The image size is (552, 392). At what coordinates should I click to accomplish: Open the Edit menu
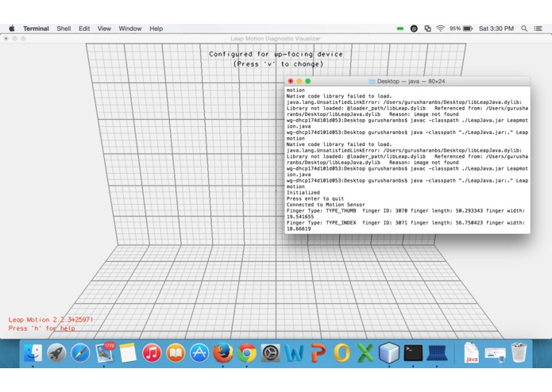[x=84, y=29]
